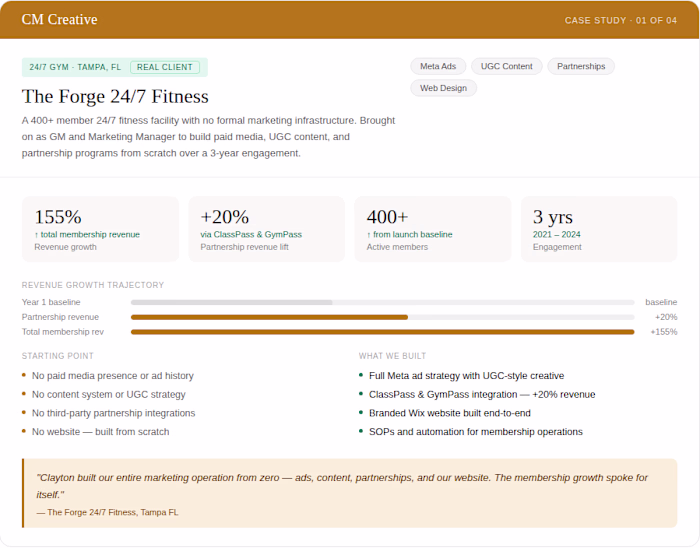Click the +155% value label
Viewport: 700px width, 548px height.
pos(664,332)
